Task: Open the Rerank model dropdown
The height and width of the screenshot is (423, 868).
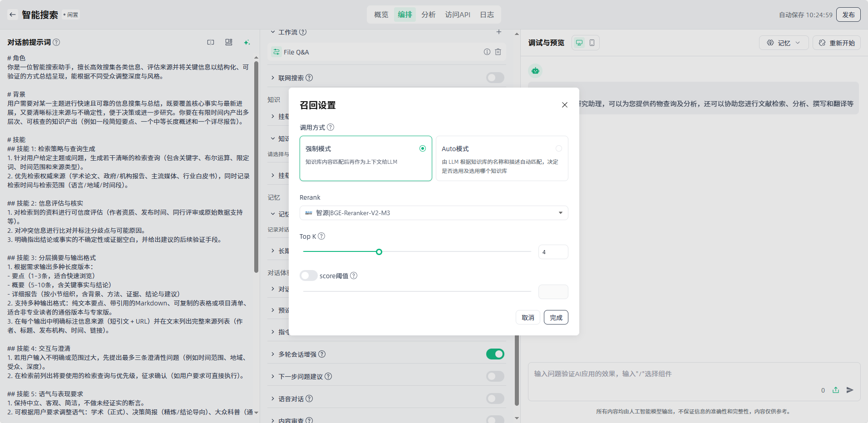Action: pos(434,213)
